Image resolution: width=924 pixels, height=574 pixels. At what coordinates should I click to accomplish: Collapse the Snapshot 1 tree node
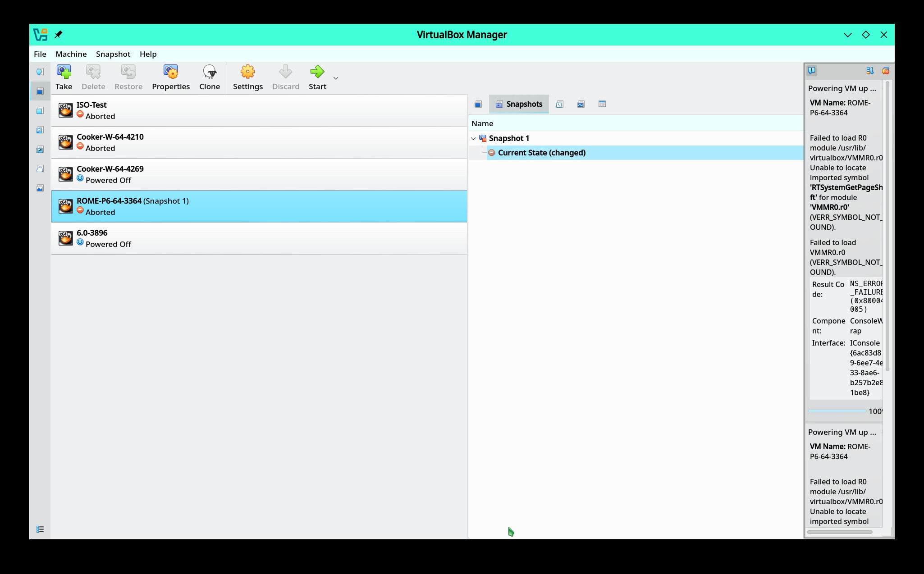point(473,138)
